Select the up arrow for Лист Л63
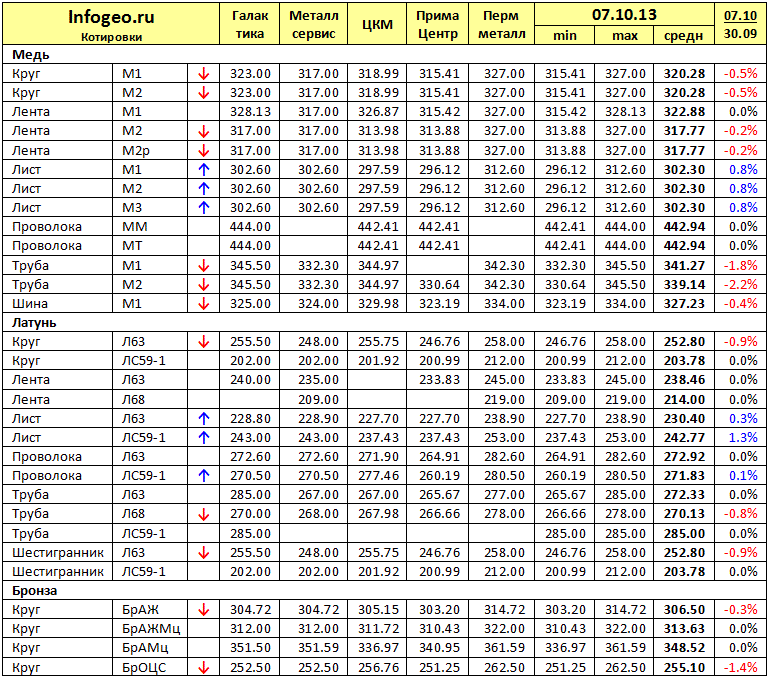This screenshot has height=679, width=769. [x=204, y=419]
